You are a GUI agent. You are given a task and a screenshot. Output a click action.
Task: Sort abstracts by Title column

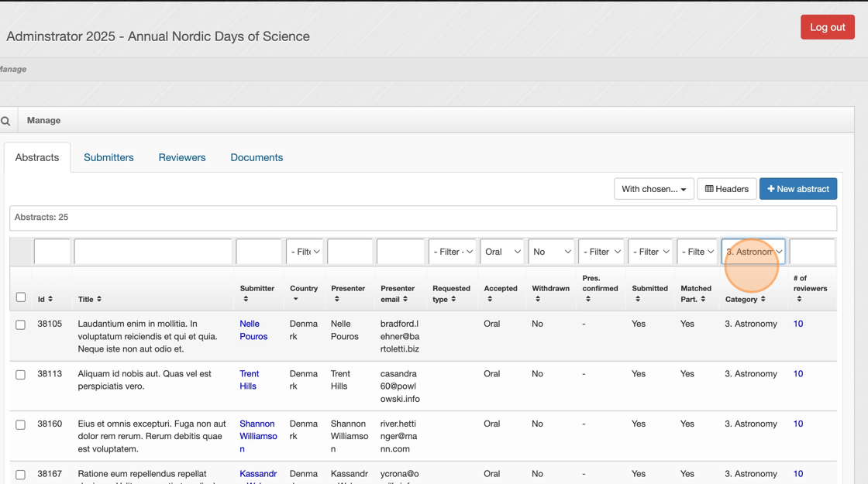tap(98, 300)
